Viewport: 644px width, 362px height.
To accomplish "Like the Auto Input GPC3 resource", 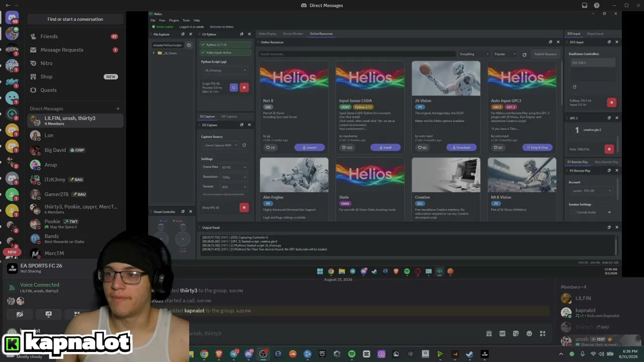I will 499,147.
